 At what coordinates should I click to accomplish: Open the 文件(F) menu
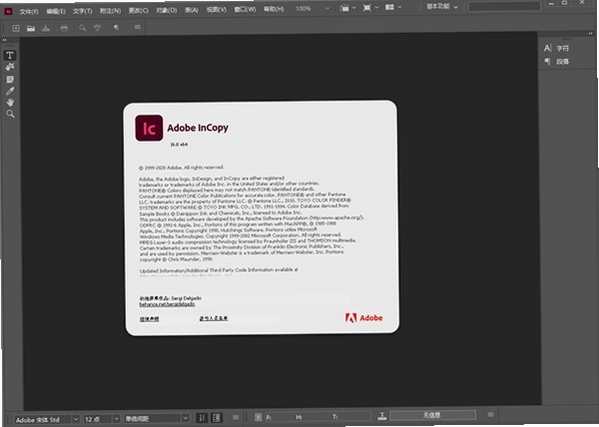[x=29, y=11]
